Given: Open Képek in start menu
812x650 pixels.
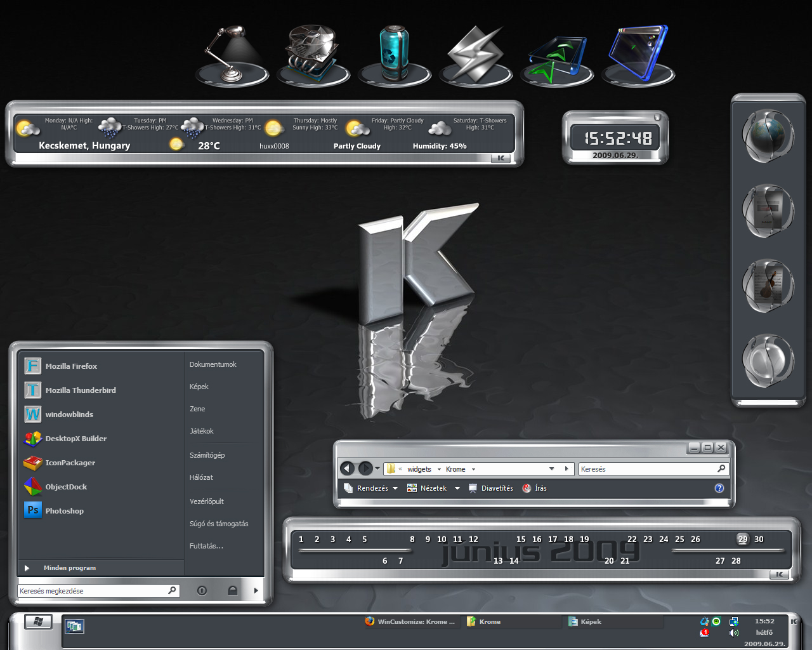Looking at the screenshot, I should click(199, 387).
